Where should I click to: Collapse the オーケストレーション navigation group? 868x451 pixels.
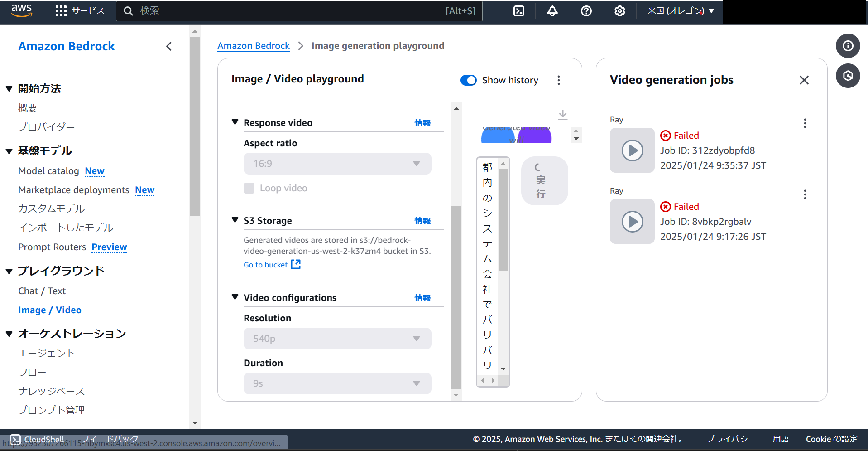tap(9, 334)
